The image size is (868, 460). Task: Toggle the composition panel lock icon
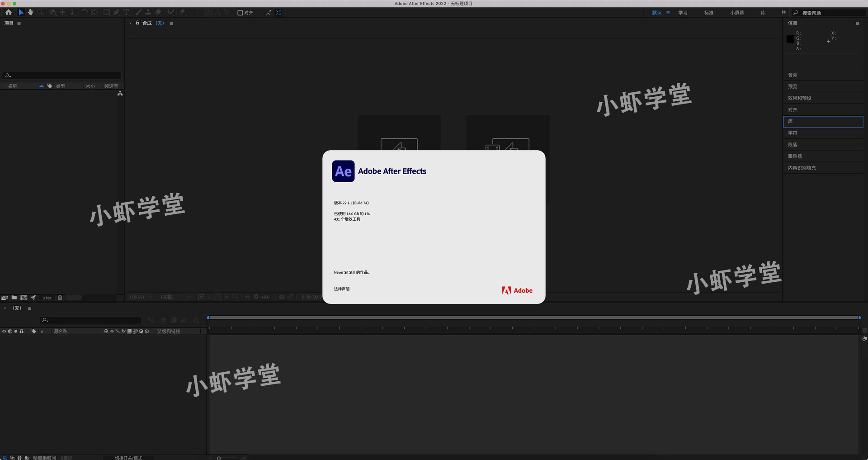point(137,23)
